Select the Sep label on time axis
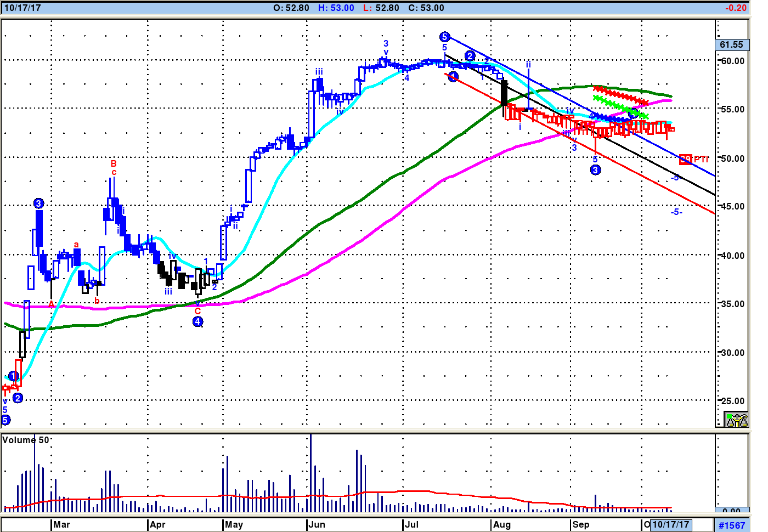The image size is (768, 532). click(x=580, y=524)
